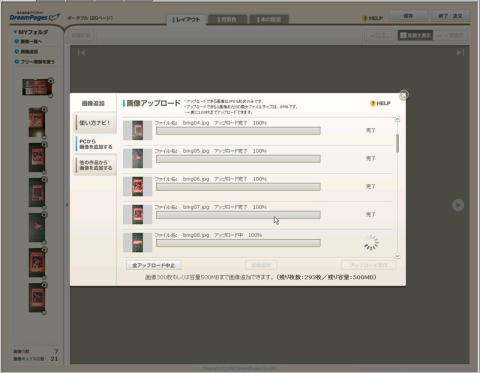Click thumbnail of bmg06.jpg in upload list

(x=137, y=186)
